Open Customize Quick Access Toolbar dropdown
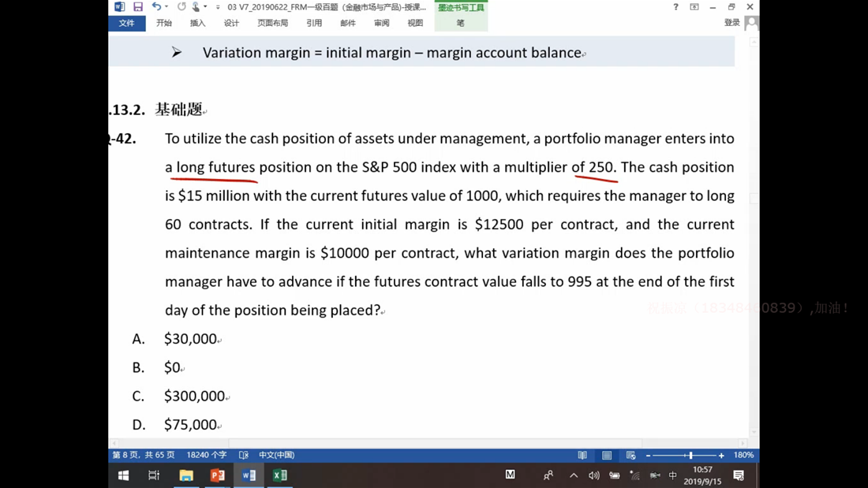 (x=218, y=7)
